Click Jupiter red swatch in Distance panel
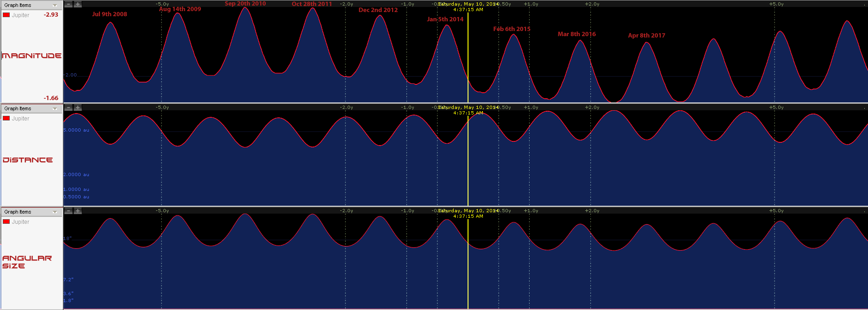The image size is (868, 310). tap(6, 118)
